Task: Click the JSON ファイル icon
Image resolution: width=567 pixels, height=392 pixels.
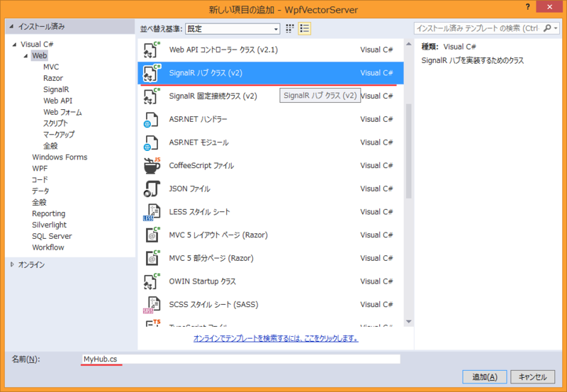Action: tap(152, 189)
